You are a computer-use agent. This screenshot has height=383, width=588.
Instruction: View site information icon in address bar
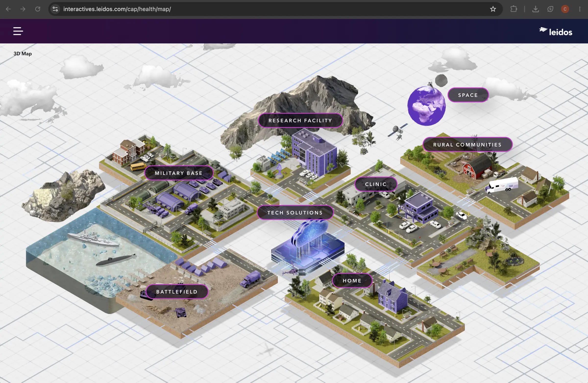coord(55,9)
